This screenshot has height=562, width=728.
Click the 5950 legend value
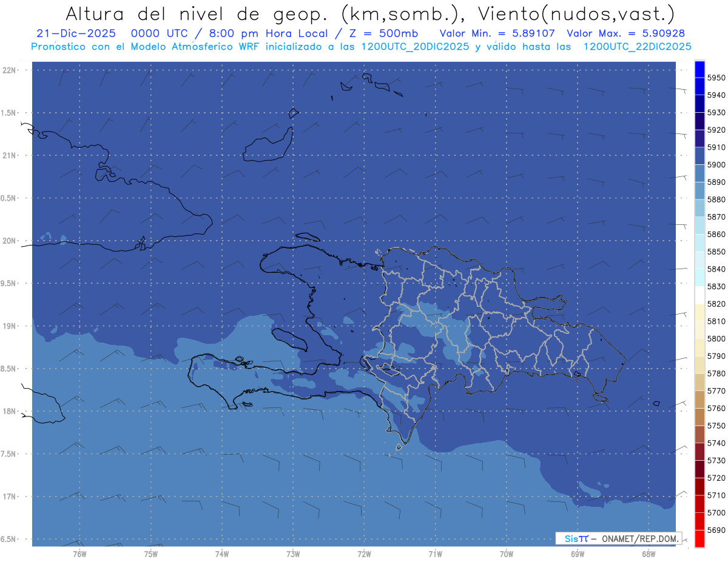pos(716,78)
